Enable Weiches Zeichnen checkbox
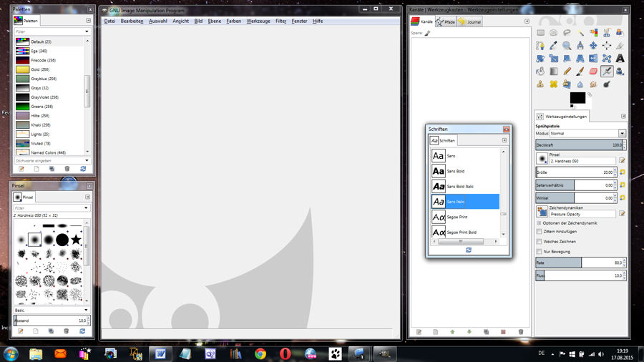The height and width of the screenshot is (362, 644). coord(540,242)
